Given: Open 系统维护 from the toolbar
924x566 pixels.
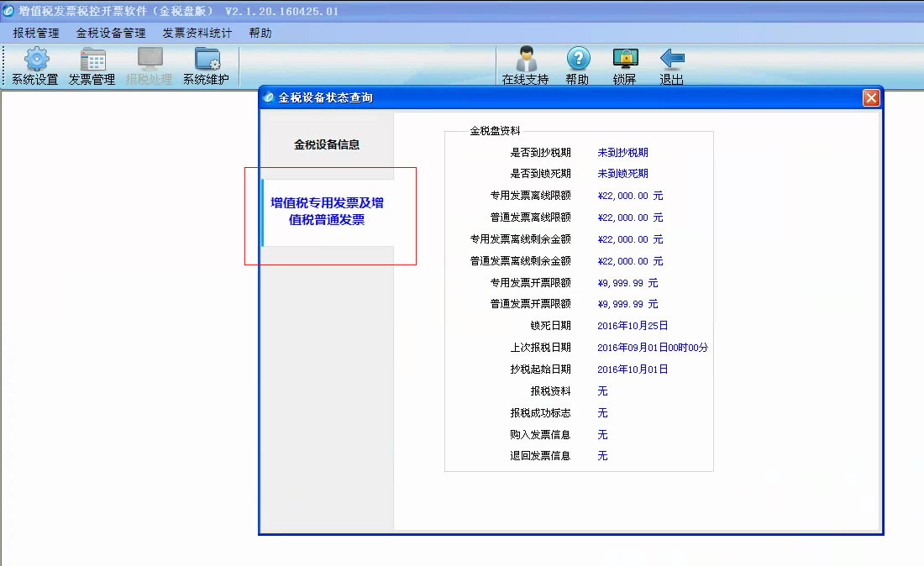Looking at the screenshot, I should pos(206,66).
